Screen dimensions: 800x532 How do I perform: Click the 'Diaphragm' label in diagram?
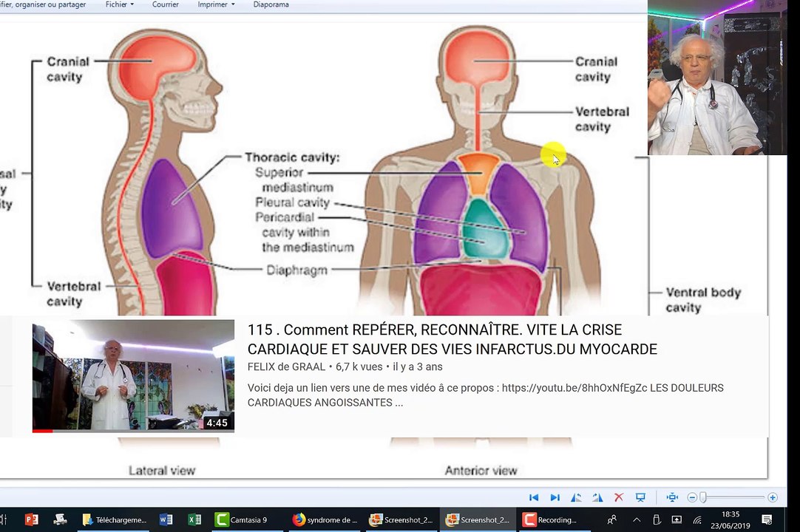[297, 270]
